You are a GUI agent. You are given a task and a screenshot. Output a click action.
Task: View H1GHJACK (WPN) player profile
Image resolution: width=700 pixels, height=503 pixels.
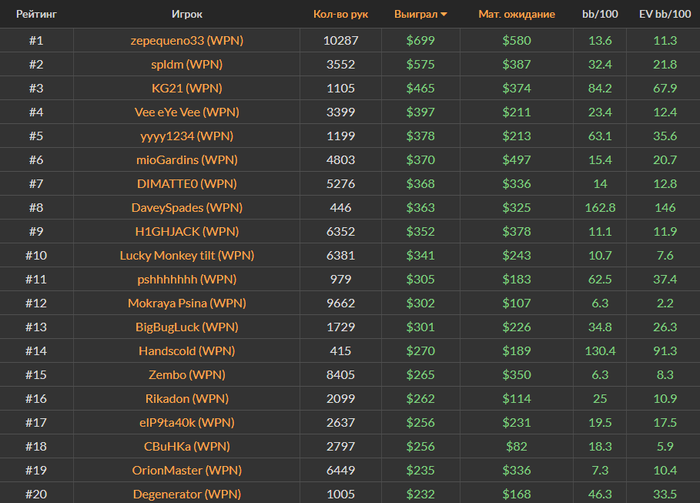[187, 232]
